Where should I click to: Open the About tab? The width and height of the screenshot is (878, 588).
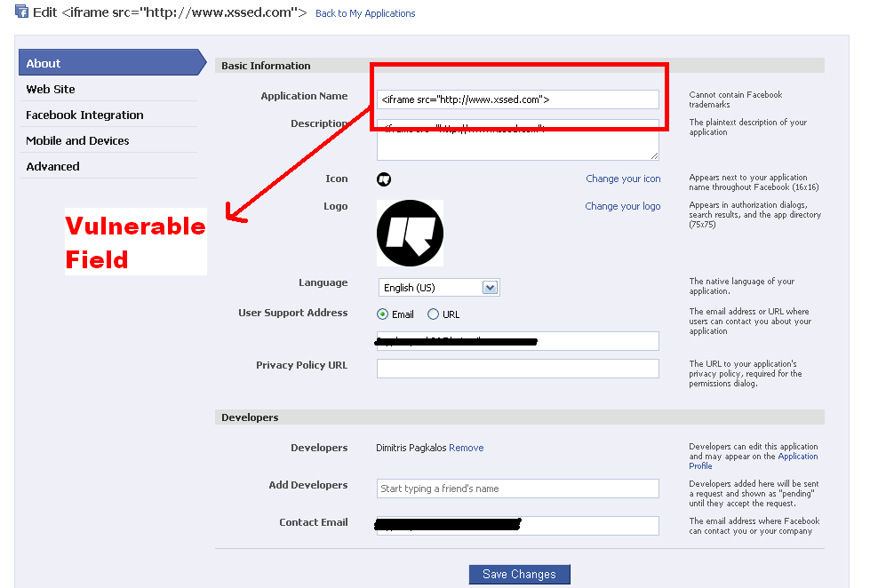[x=112, y=63]
